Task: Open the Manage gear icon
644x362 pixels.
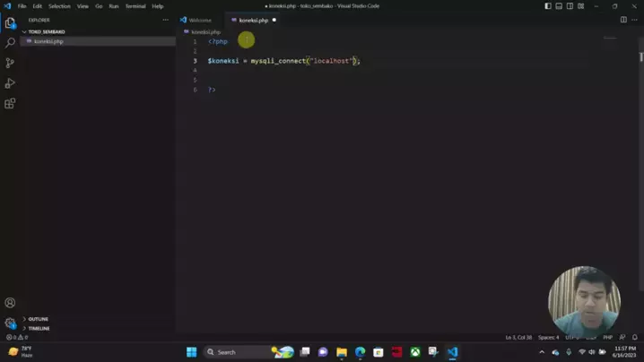Action: 10,323
